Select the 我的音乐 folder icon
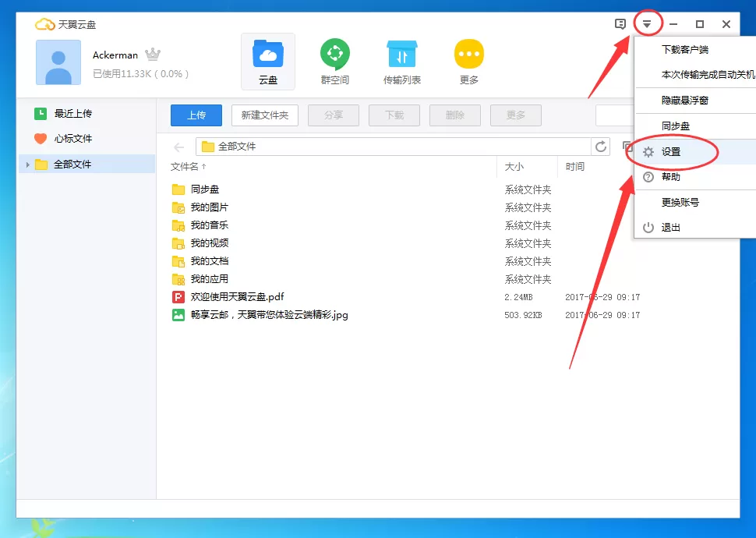The height and width of the screenshot is (538, 756). (x=178, y=225)
